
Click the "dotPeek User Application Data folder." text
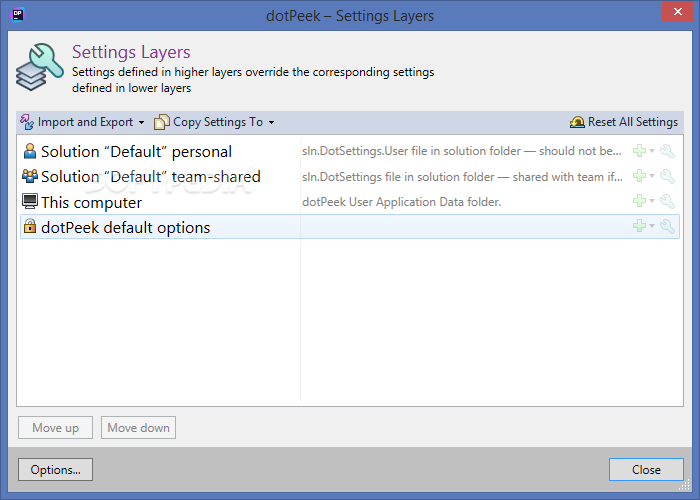pyautogui.click(x=401, y=202)
